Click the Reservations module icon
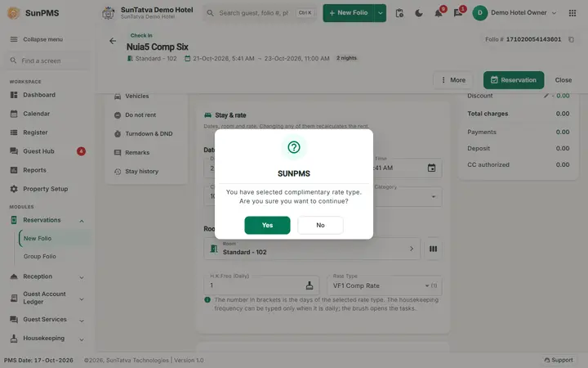Image resolution: width=588 pixels, height=368 pixels. (14, 220)
